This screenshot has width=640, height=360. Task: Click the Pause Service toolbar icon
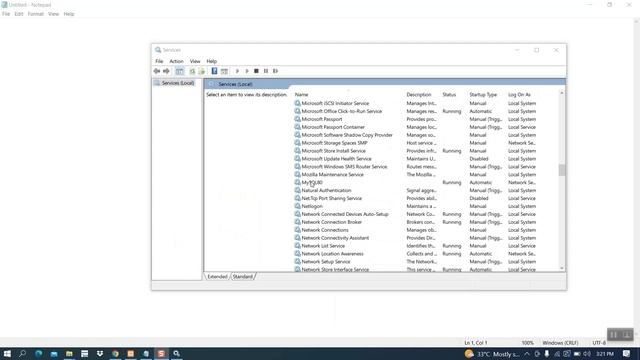click(266, 71)
